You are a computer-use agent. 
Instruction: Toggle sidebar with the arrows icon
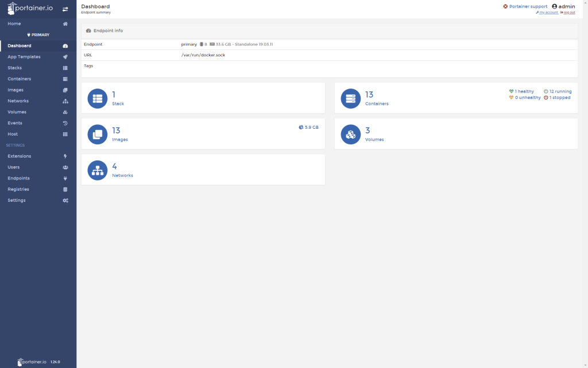click(x=65, y=9)
